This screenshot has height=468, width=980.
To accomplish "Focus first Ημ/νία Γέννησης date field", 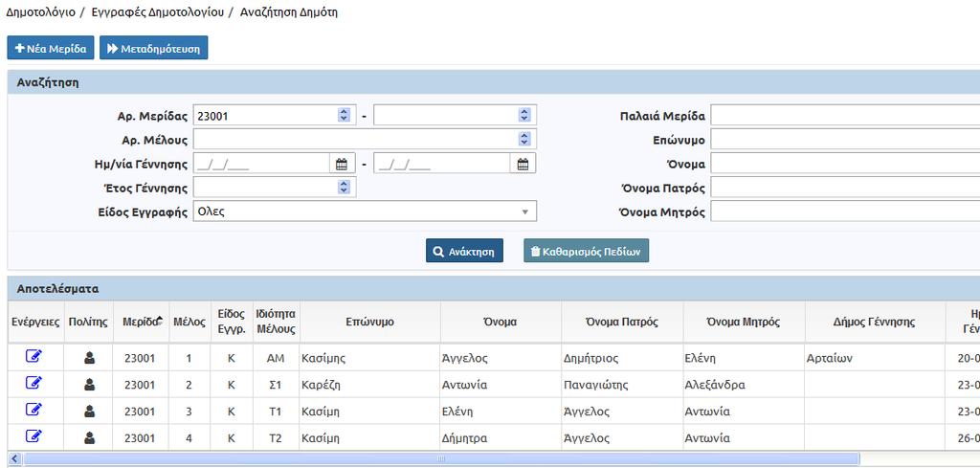I will click(x=261, y=164).
